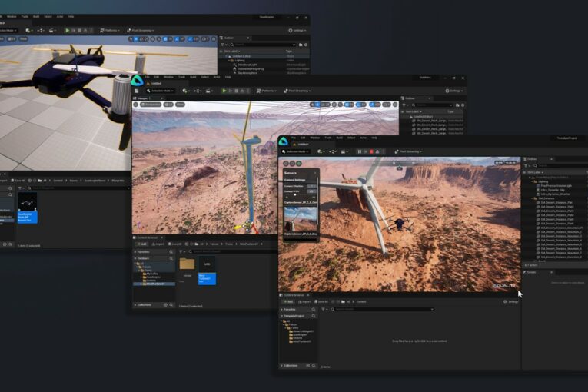Click maximize viewport icon in middle viewport
588x392 pixels.
395,105
